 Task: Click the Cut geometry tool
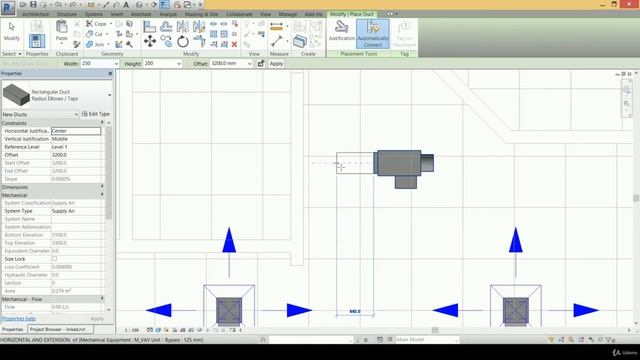[x=95, y=34]
